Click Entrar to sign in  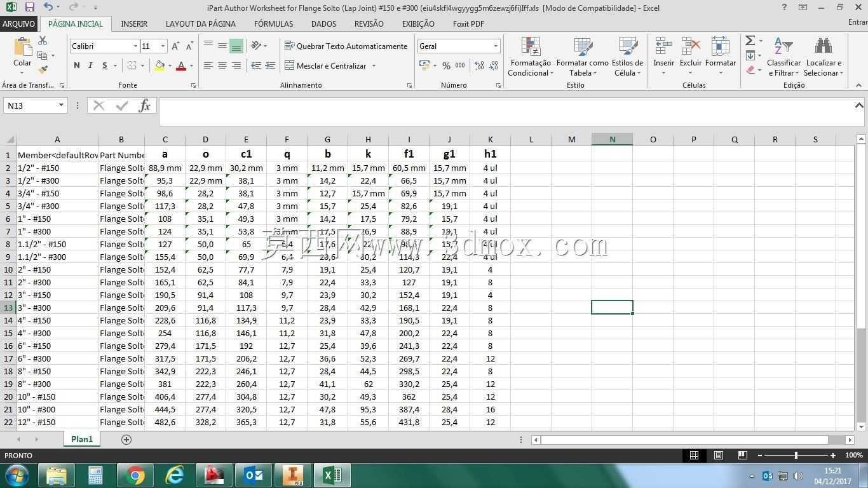858,23
